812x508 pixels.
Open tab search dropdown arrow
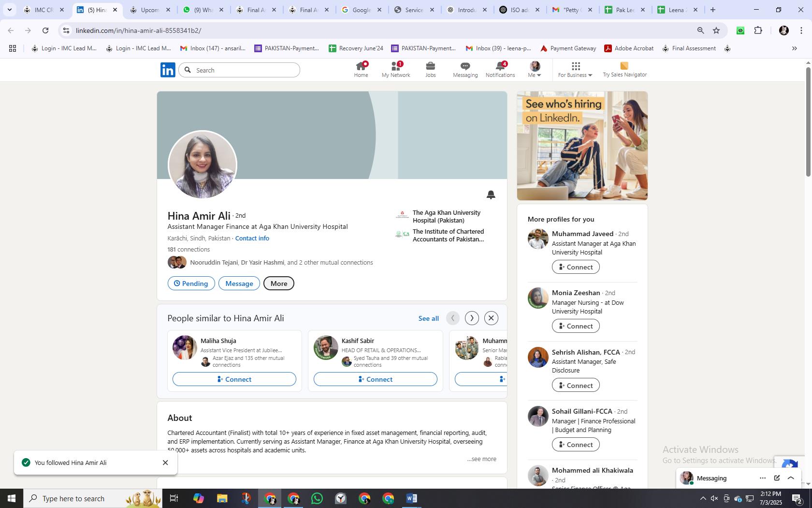tap(9, 10)
